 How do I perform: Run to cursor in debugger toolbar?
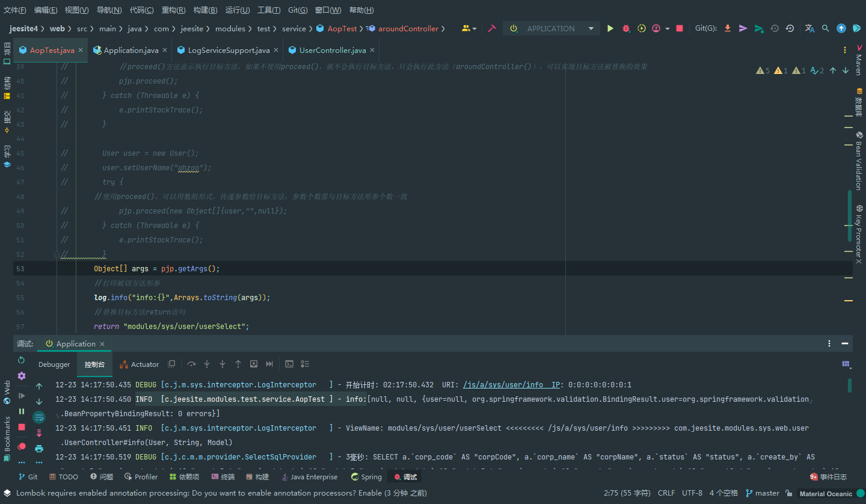tap(269, 364)
